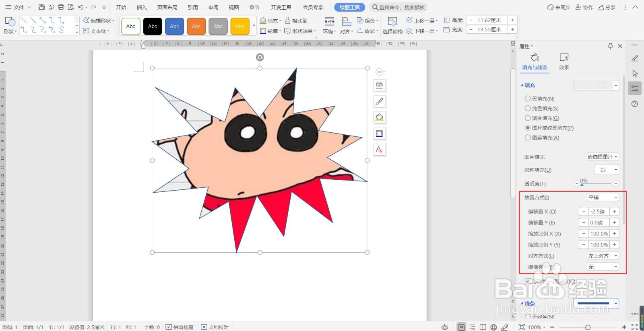Screen dimensions: 644x331
Task: Click the fullscreen icon in the status bar
Action: (635, 327)
